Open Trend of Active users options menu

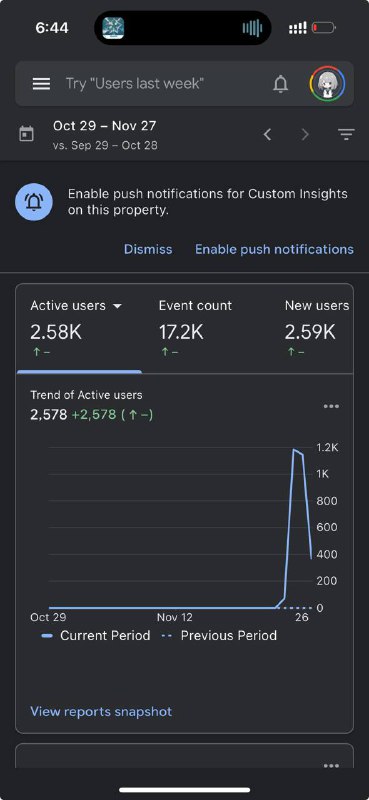click(331, 407)
